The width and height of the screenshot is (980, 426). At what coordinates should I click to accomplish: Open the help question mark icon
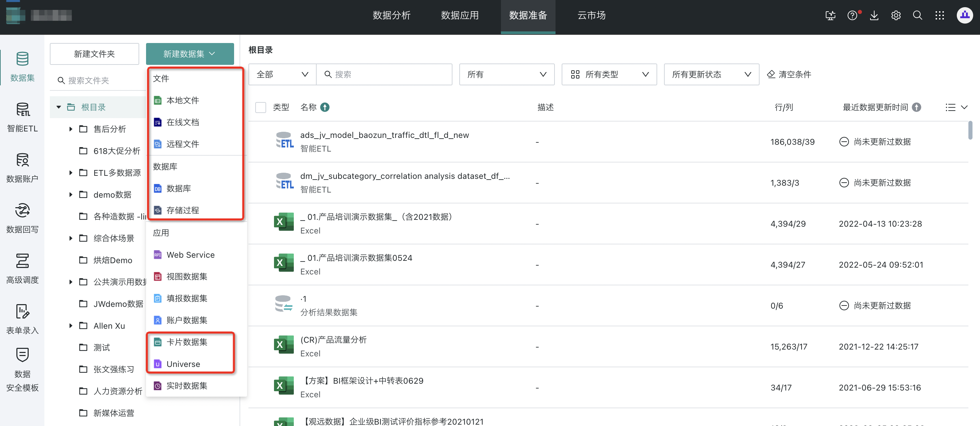[852, 16]
